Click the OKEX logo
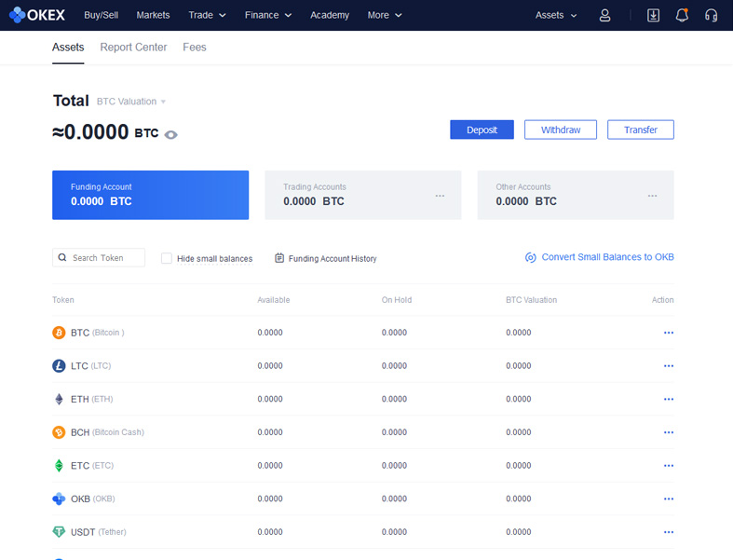The width and height of the screenshot is (733, 560). pos(37,15)
